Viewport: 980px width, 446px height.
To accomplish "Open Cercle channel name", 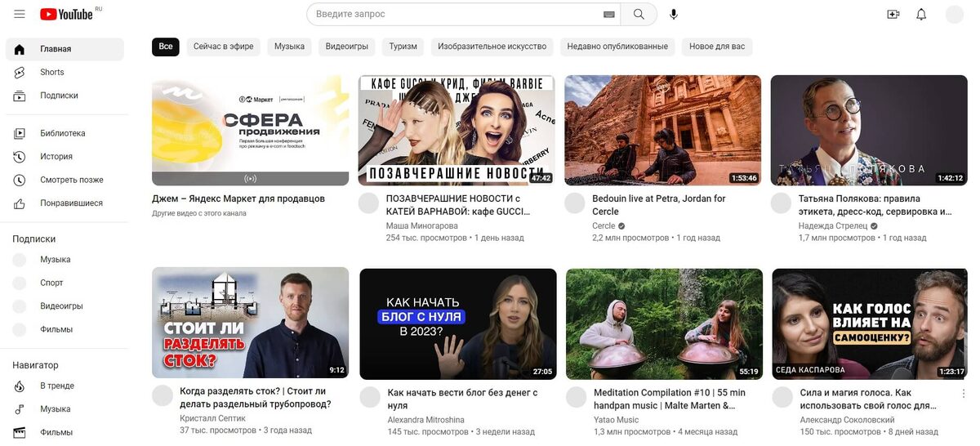I will tap(604, 225).
